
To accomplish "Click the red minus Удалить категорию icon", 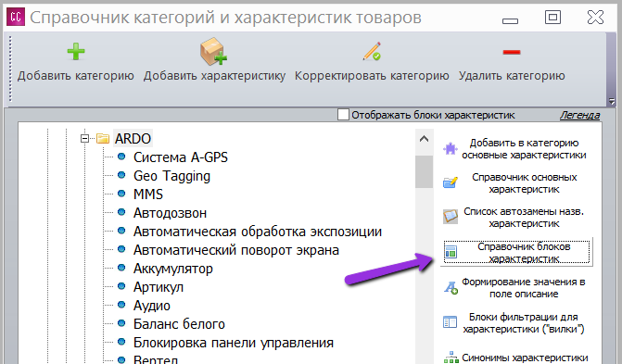I will pyautogui.click(x=512, y=52).
